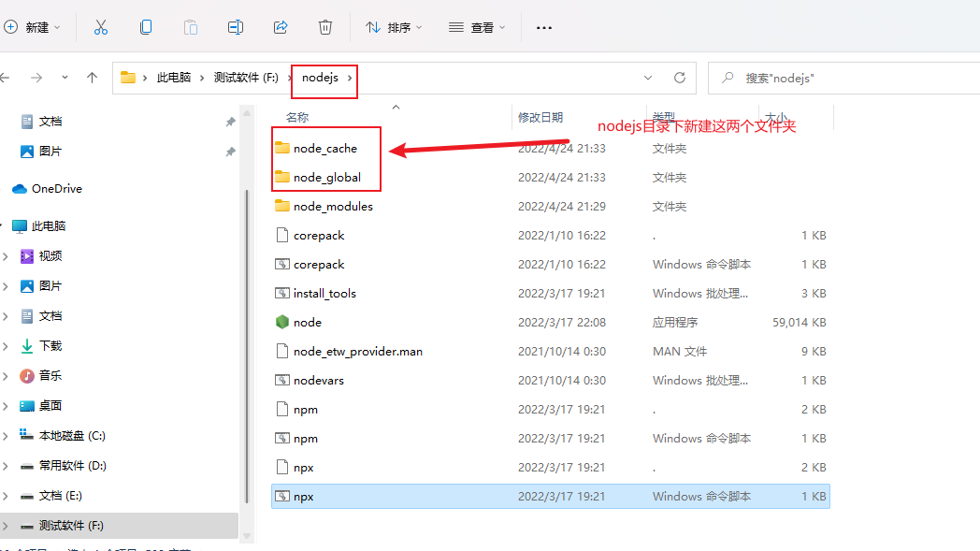The image size is (980, 551).
Task: Click the Share icon in toolbar
Action: [281, 27]
